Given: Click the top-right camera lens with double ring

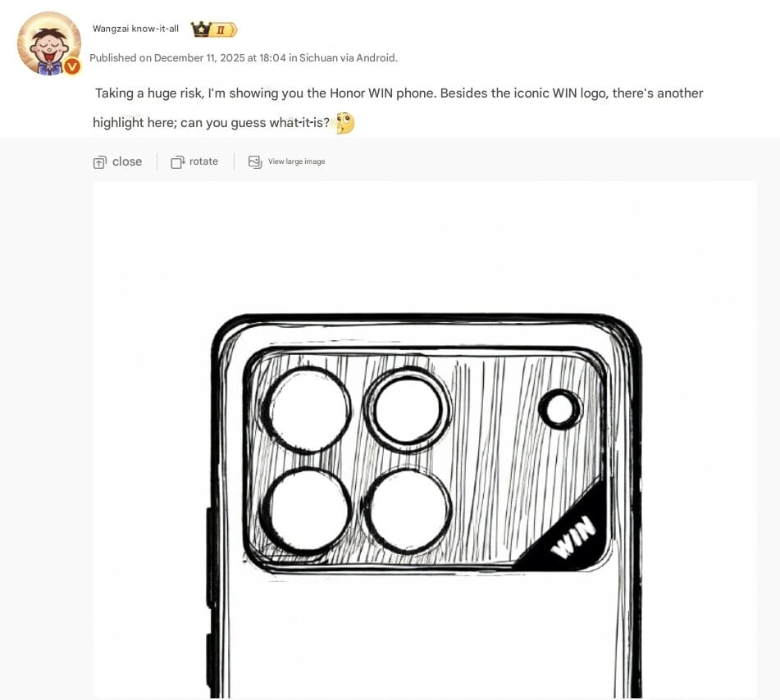Looking at the screenshot, I should (407, 410).
